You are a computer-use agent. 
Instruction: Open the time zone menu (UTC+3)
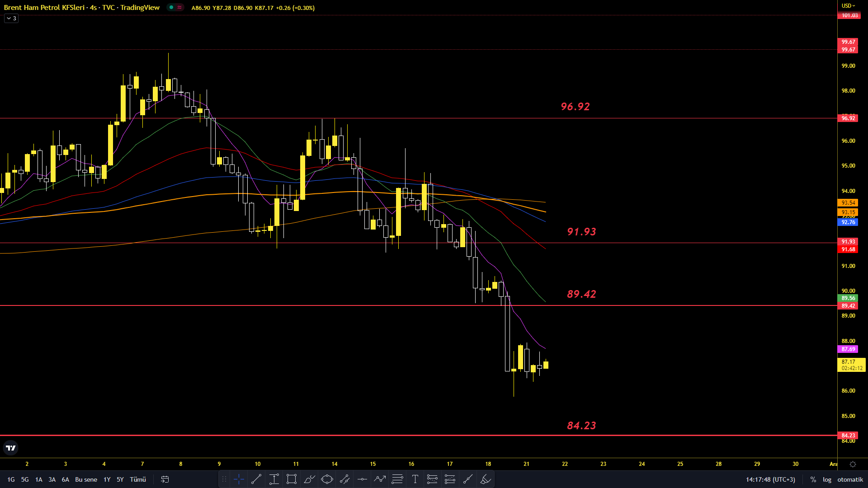tap(770, 479)
